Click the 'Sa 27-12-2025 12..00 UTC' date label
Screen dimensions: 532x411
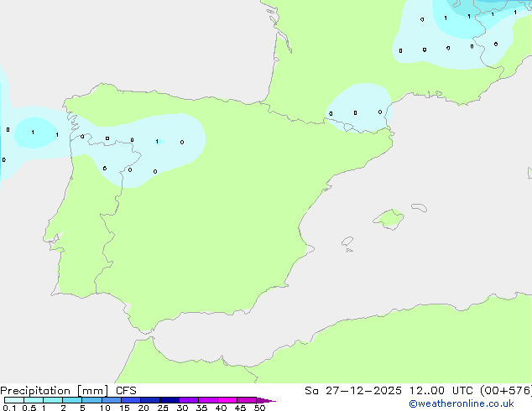point(389,391)
